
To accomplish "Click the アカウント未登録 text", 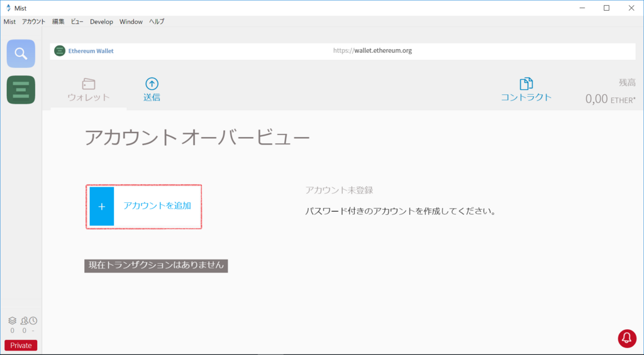I will coord(339,190).
